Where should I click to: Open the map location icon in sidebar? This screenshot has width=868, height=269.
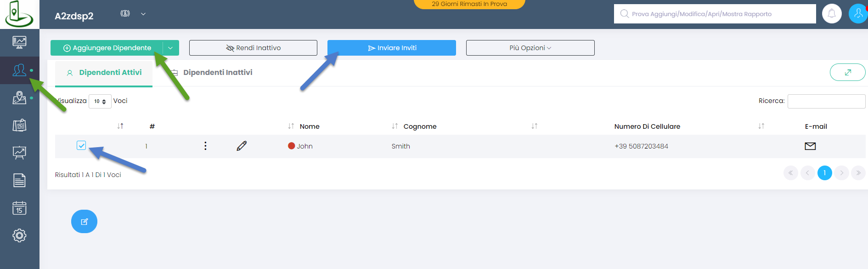pyautogui.click(x=19, y=97)
